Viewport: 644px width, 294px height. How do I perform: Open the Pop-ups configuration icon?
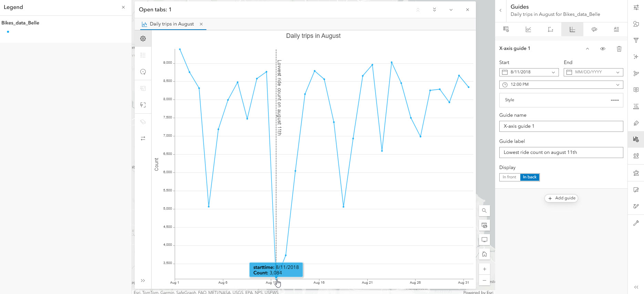click(636, 90)
